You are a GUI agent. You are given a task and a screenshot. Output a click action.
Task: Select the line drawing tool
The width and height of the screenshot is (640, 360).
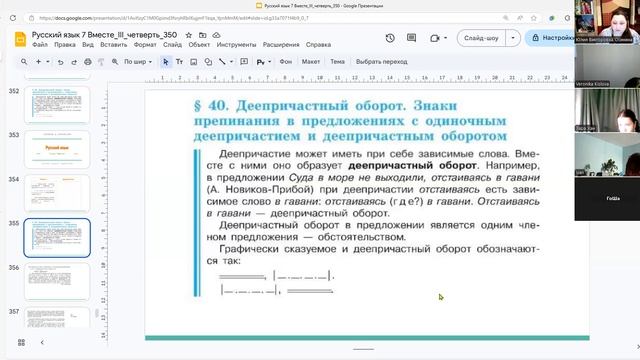222,62
